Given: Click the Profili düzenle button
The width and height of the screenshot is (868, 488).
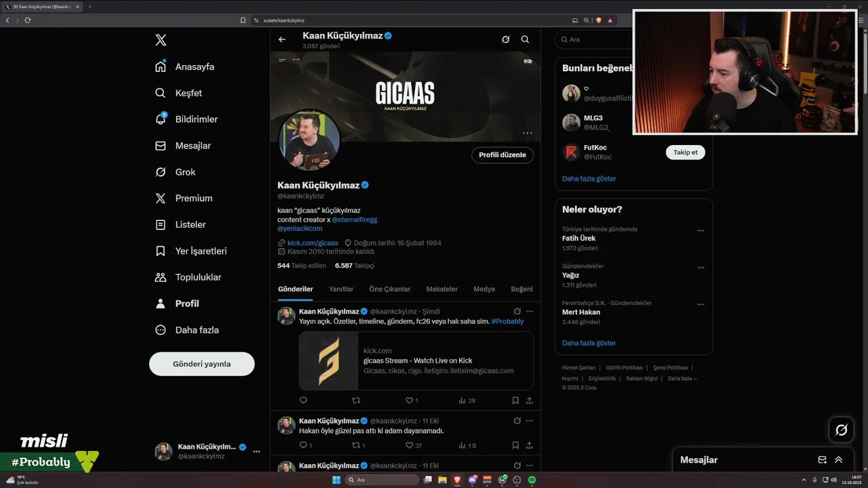Looking at the screenshot, I should click(x=502, y=155).
